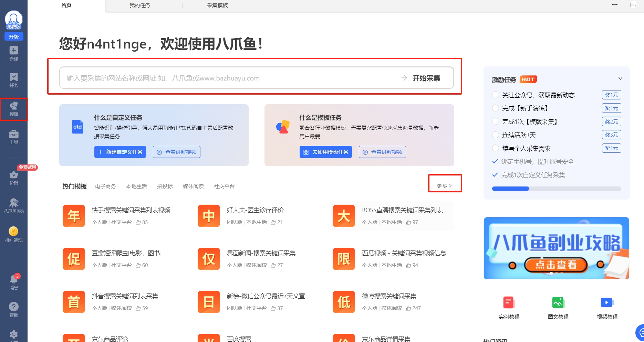Expand 更多 hot templates

444,186
